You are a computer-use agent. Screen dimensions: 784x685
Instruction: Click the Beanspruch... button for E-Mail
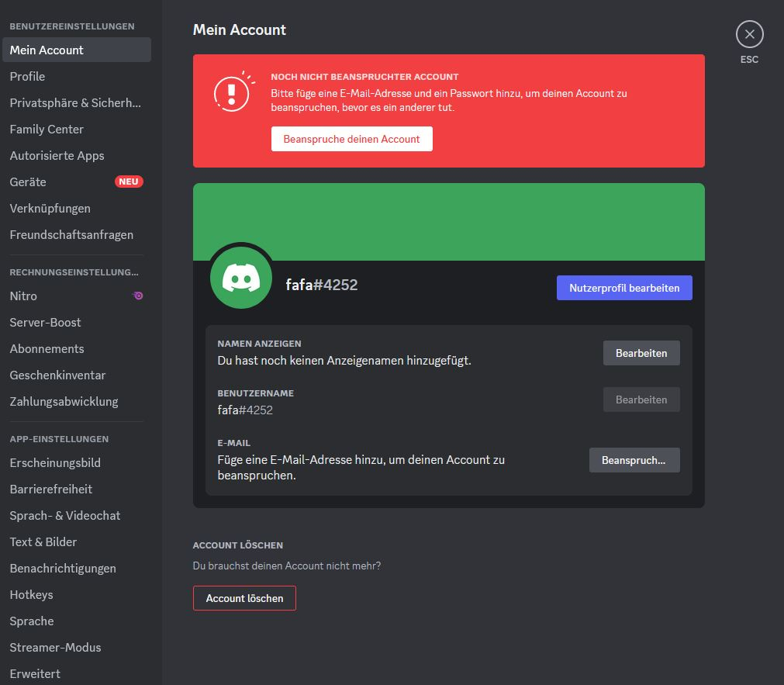pos(634,460)
